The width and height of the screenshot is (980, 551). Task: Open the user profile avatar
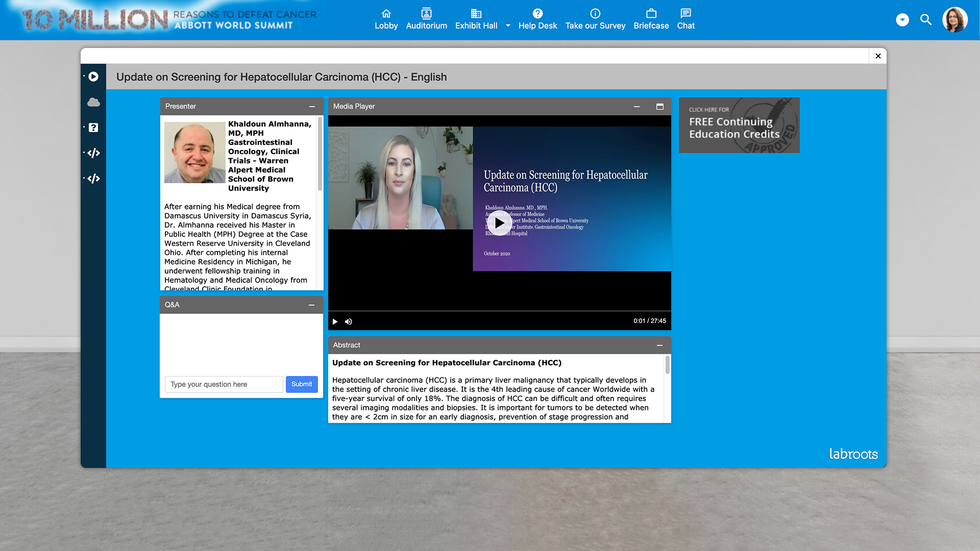[955, 20]
